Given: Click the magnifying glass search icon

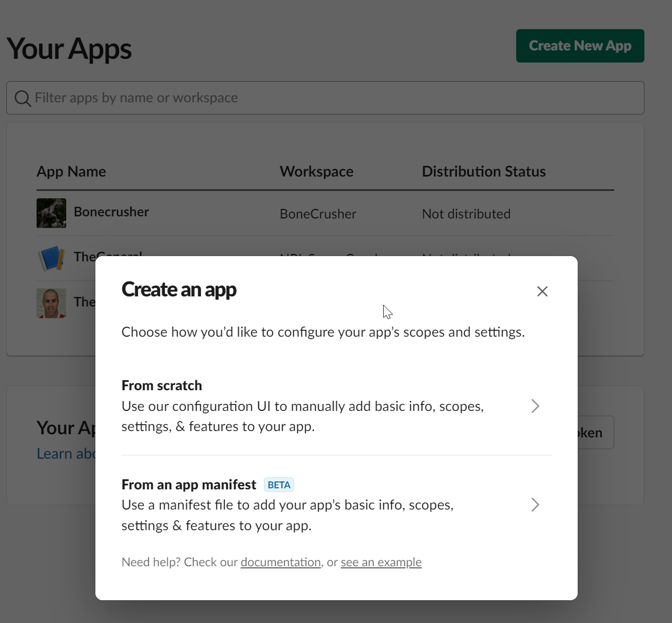Looking at the screenshot, I should coord(22,98).
